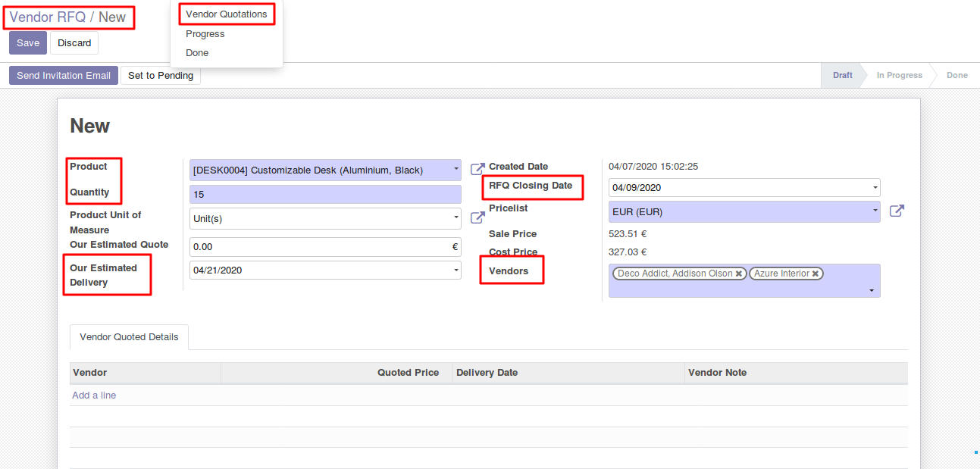Select Progress menu entry

point(205,34)
